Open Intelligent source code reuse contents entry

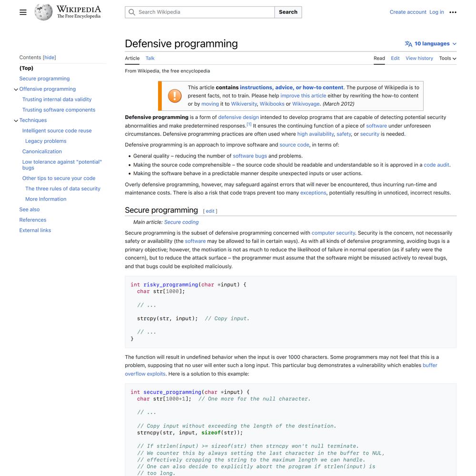[x=57, y=130]
